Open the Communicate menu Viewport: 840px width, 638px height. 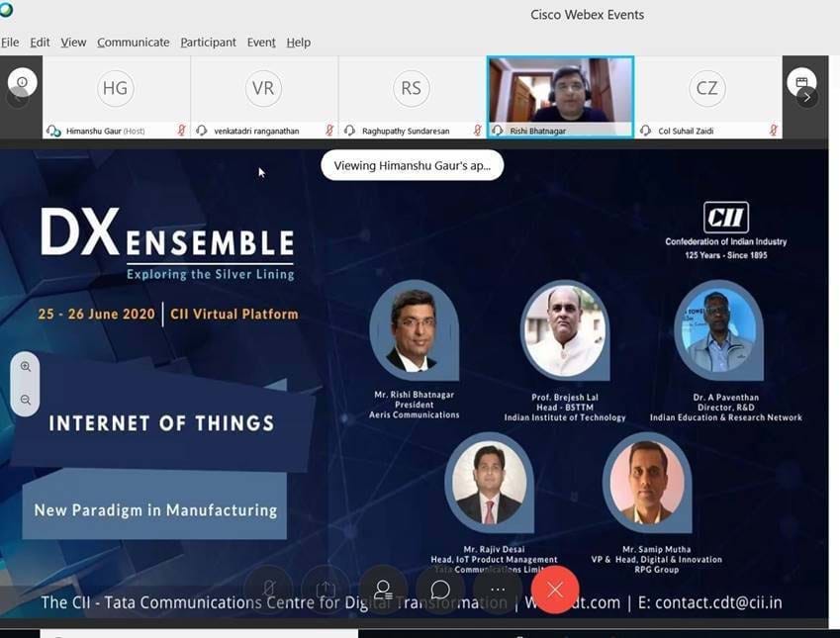point(133,43)
